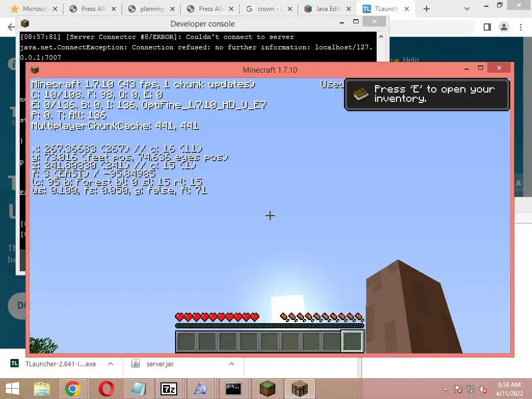532x399 pixels.
Task: Select the TLauncher browser tab
Action: pyautogui.click(x=385, y=9)
